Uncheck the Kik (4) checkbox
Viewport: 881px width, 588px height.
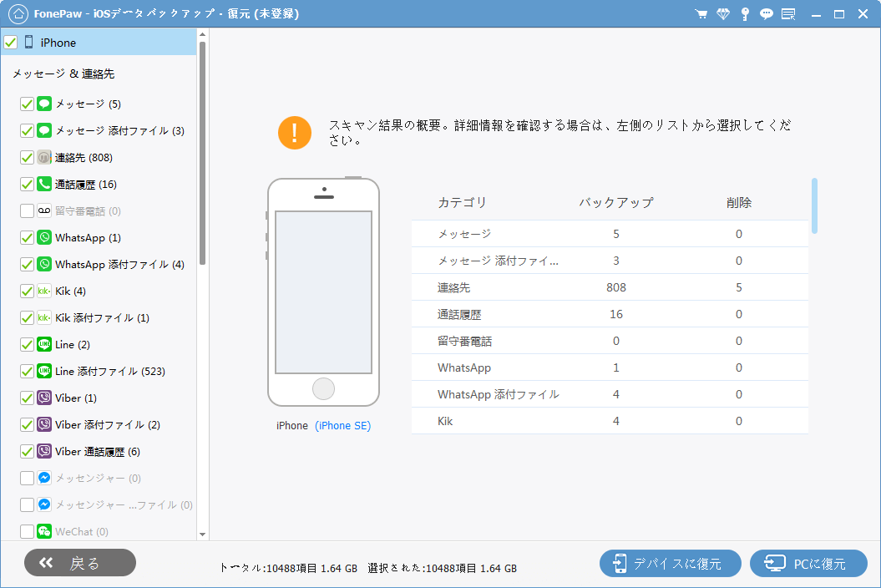click(27, 291)
